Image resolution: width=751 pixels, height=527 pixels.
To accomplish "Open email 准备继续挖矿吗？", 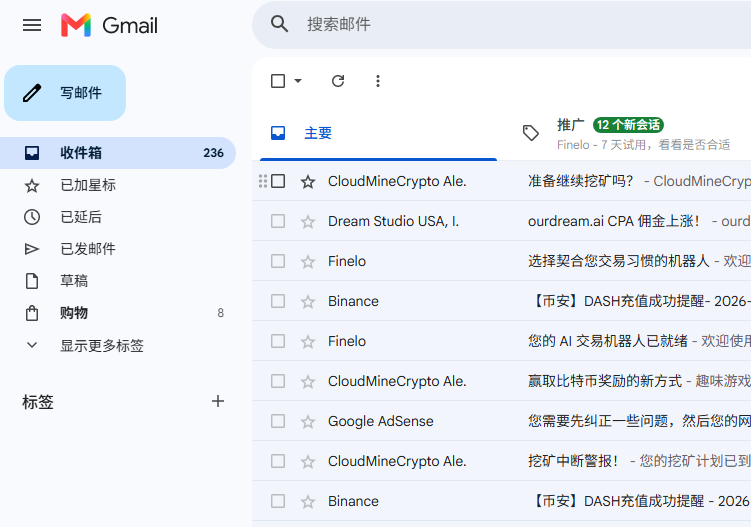I will (580, 181).
